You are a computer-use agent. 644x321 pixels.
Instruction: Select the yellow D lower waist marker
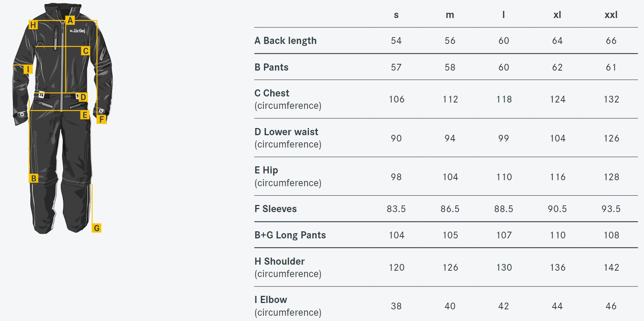83,97
